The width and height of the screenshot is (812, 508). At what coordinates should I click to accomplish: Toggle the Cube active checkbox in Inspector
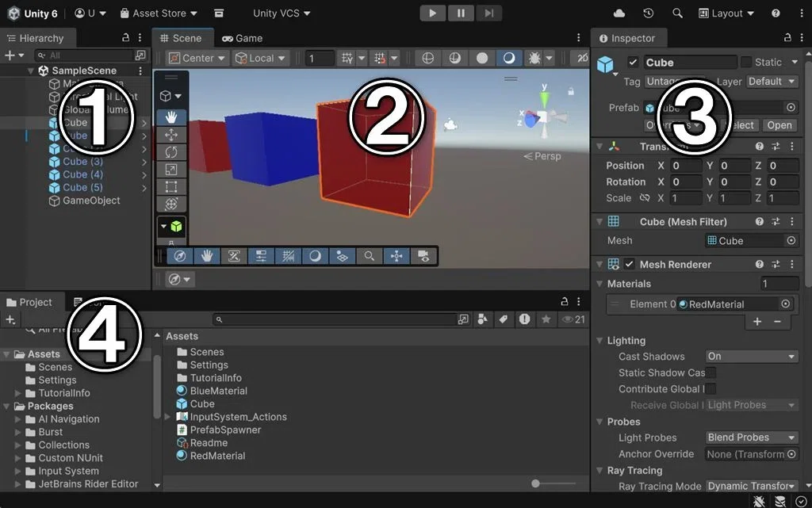(633, 62)
